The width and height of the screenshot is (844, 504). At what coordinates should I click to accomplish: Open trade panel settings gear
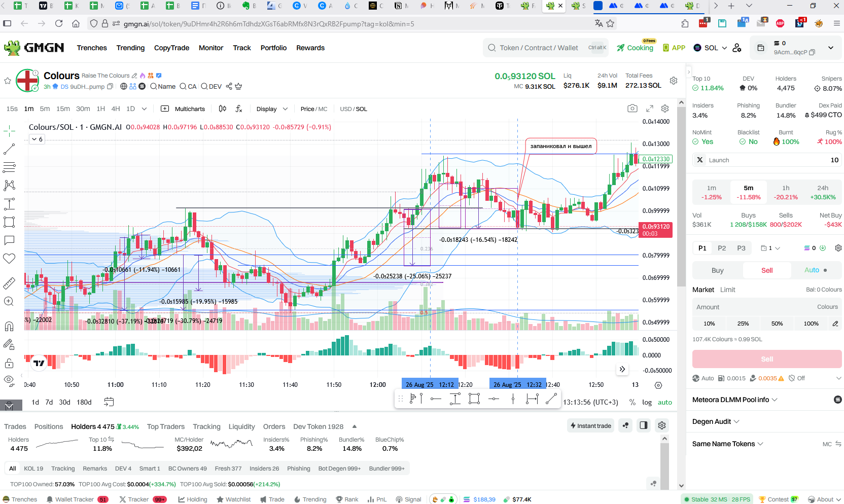coord(838,248)
